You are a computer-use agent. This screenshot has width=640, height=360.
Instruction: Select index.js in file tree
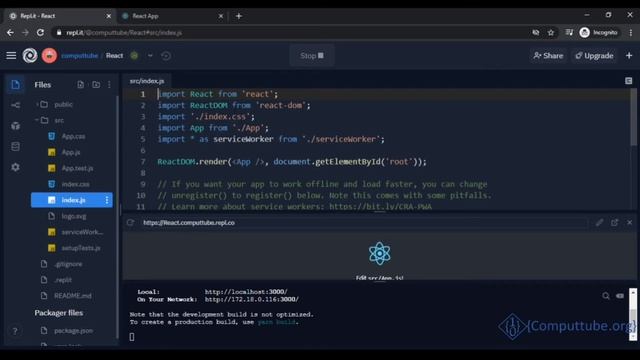tap(71, 200)
